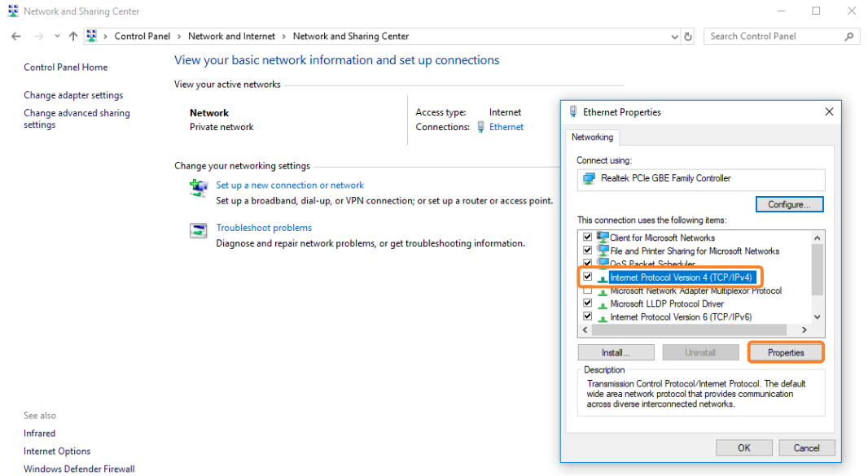Toggle Microsoft LLDP Protocol Driver checkbox

pos(587,303)
